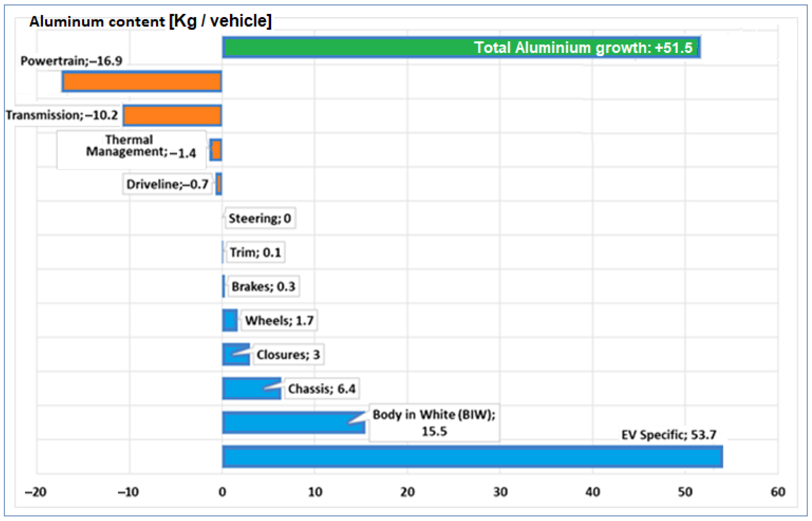Screen dimensions: 812x521
Task: Select the Driveline; -0.7 label
Action: [x=167, y=184]
